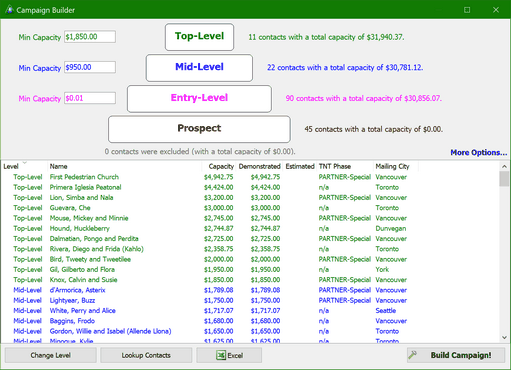Select the Lightyear, Buzz contact row
This screenshot has height=370, width=511.
click(x=250, y=300)
